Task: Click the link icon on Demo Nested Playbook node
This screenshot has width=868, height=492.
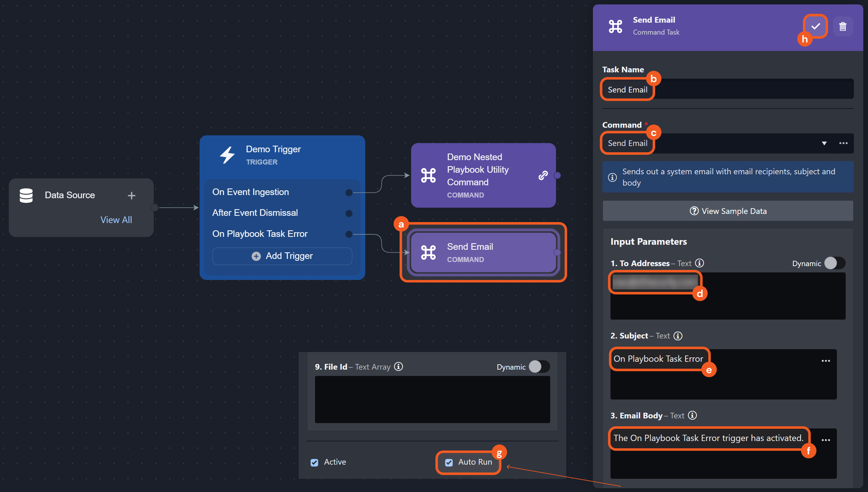Action: point(543,175)
